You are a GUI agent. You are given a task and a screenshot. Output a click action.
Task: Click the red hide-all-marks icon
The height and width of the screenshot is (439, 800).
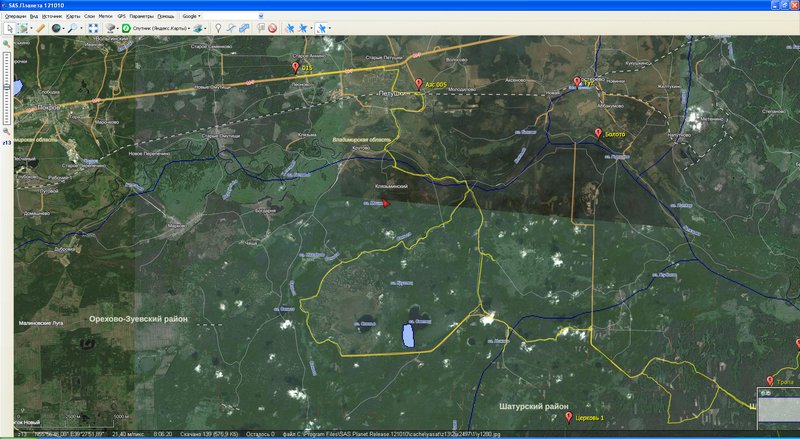pyautogui.click(x=272, y=28)
